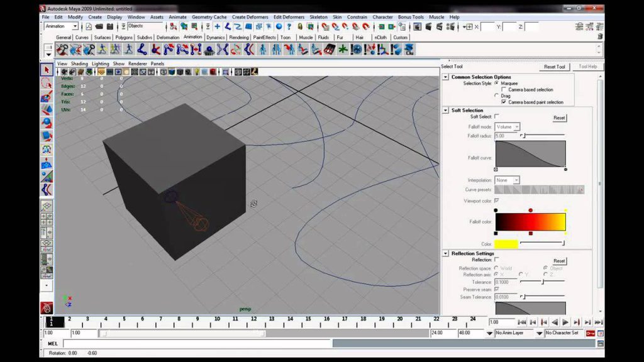This screenshot has height=362, width=644.
Task: Collapse the Reflection Settings section
Action: (445, 253)
